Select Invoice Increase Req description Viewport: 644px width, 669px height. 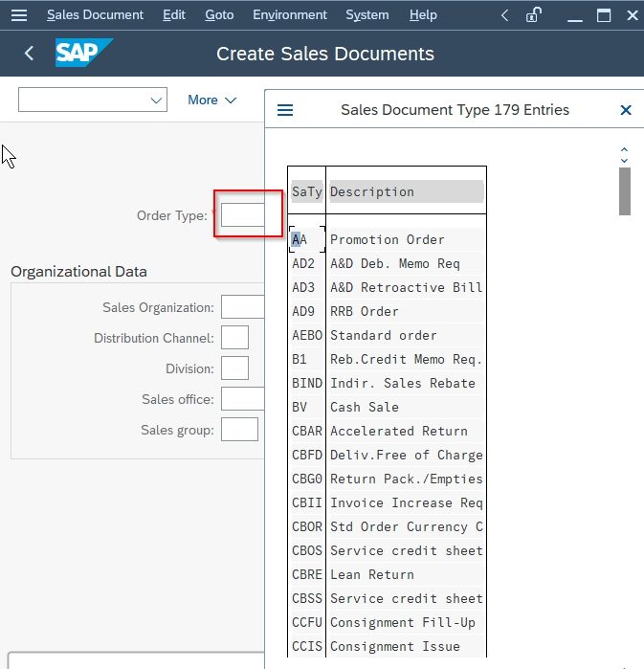407,502
